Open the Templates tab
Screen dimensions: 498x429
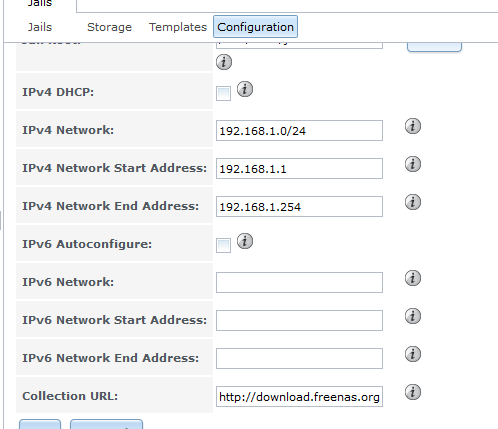pyautogui.click(x=178, y=27)
